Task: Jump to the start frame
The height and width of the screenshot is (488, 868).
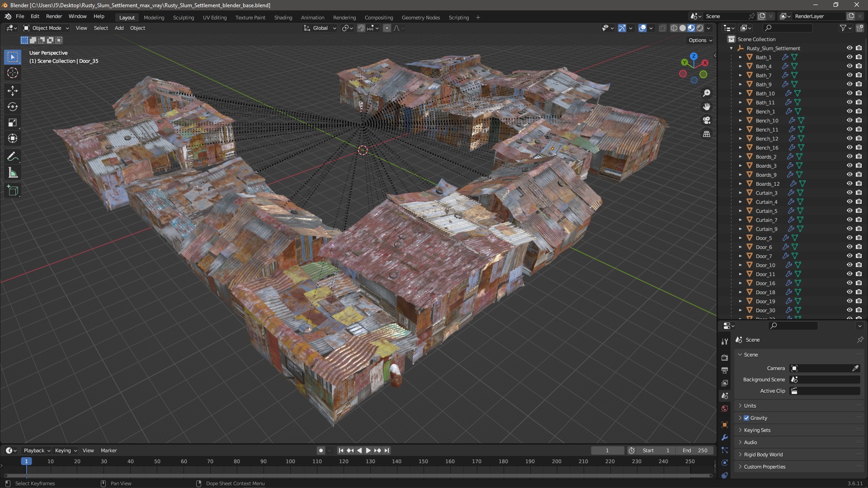Action: [x=341, y=450]
